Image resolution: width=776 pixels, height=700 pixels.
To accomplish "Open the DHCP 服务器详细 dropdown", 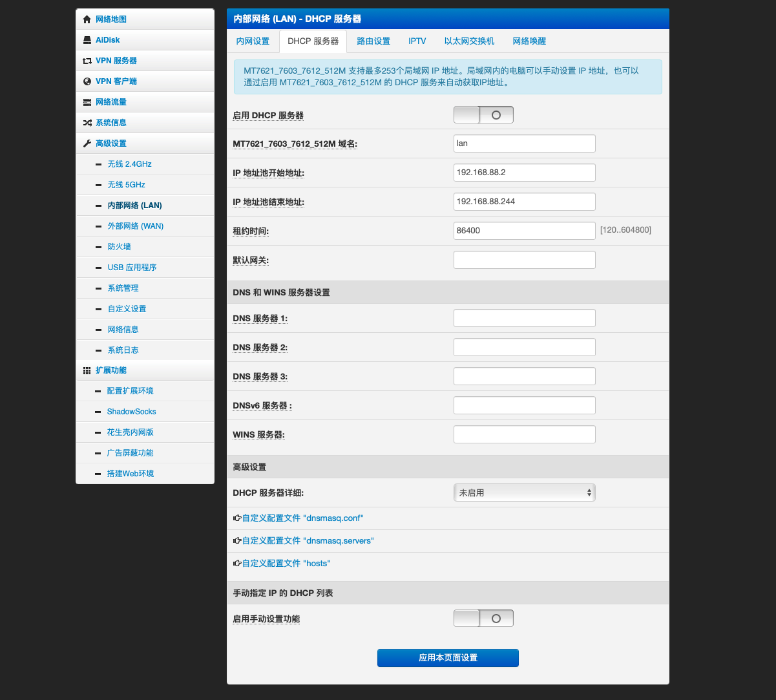I will 524,493.
